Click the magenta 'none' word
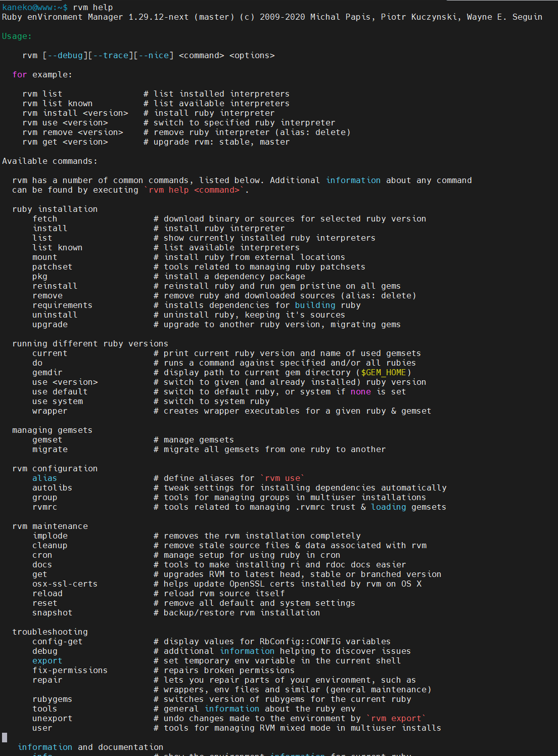Screen dimensions: 558x756 click(x=361, y=392)
